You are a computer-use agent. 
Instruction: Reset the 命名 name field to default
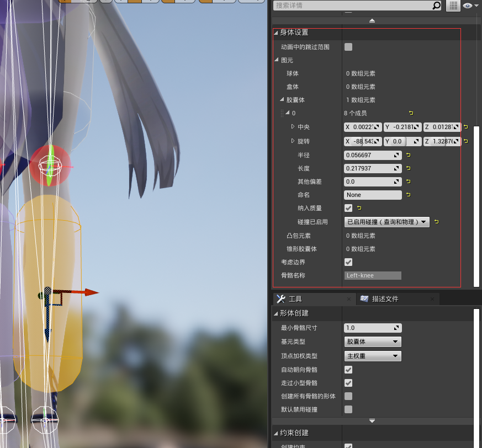tap(408, 195)
